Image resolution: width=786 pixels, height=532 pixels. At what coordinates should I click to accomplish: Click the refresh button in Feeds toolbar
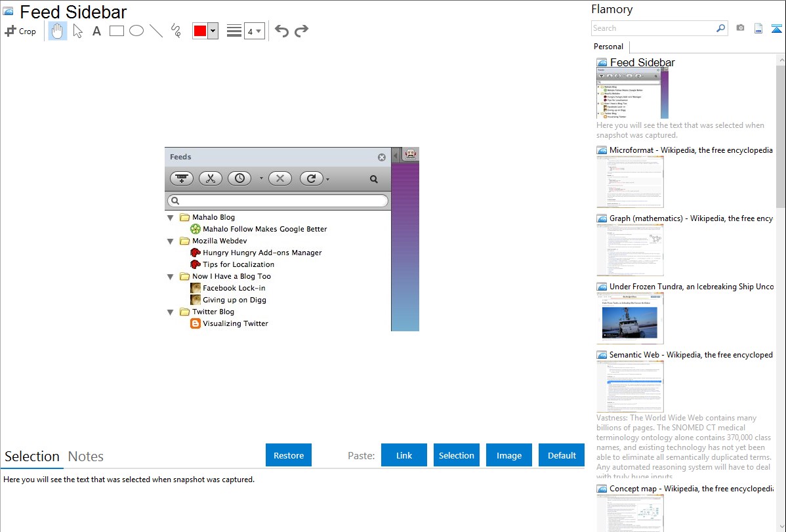pyautogui.click(x=311, y=178)
